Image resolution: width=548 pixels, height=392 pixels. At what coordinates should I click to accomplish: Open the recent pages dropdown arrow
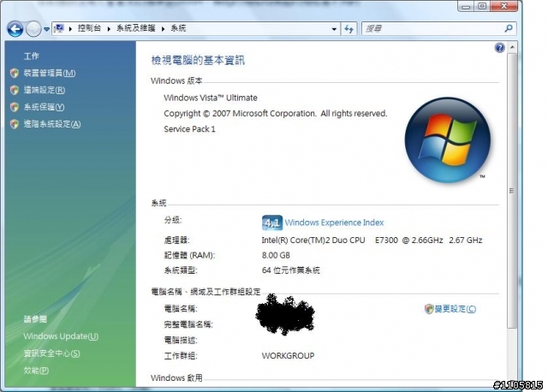point(46,29)
